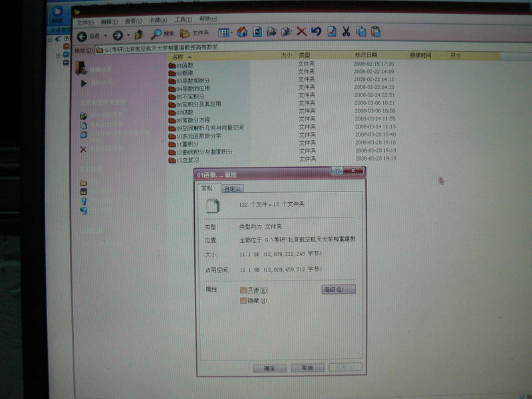Click the Back arrow toolbar button
This screenshot has width=532, height=399.
tap(82, 35)
